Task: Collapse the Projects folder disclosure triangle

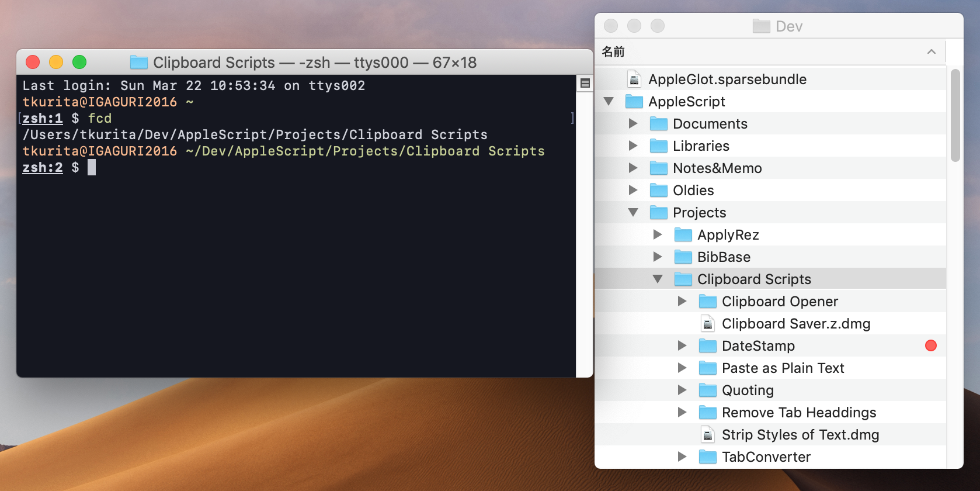Action: [633, 212]
